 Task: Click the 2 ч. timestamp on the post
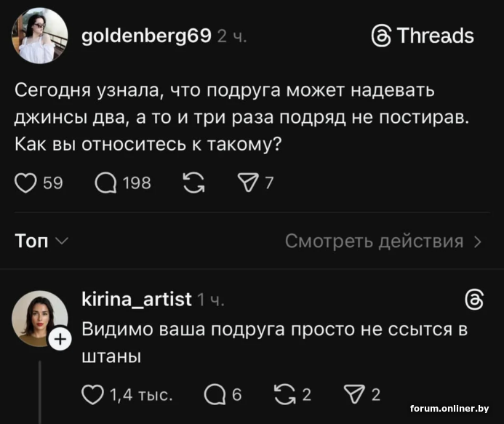point(233,36)
